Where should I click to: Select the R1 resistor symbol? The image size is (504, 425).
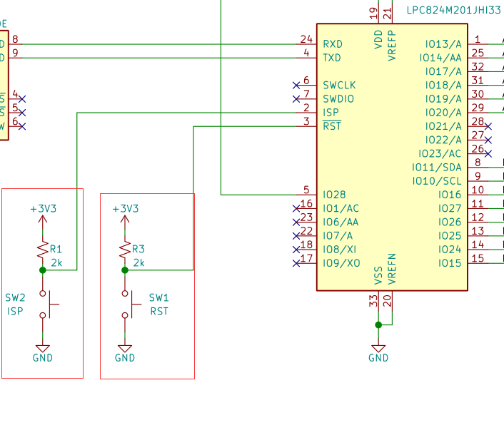[42, 250]
